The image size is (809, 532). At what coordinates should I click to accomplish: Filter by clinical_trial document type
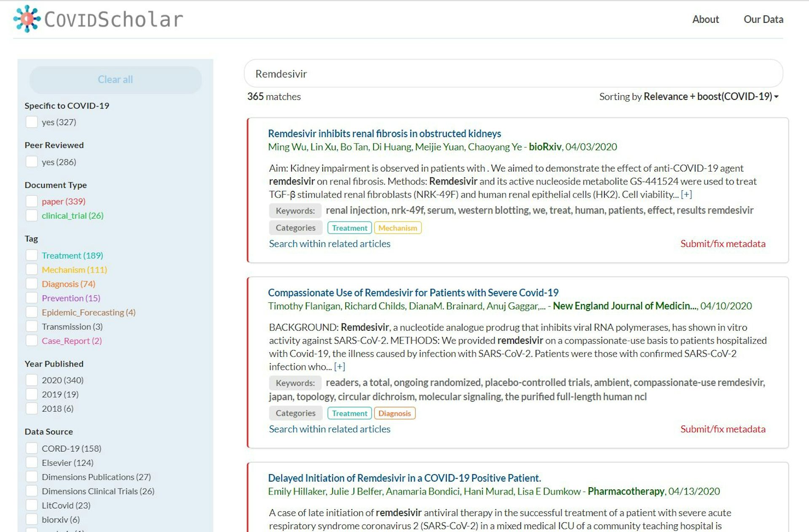(x=32, y=216)
